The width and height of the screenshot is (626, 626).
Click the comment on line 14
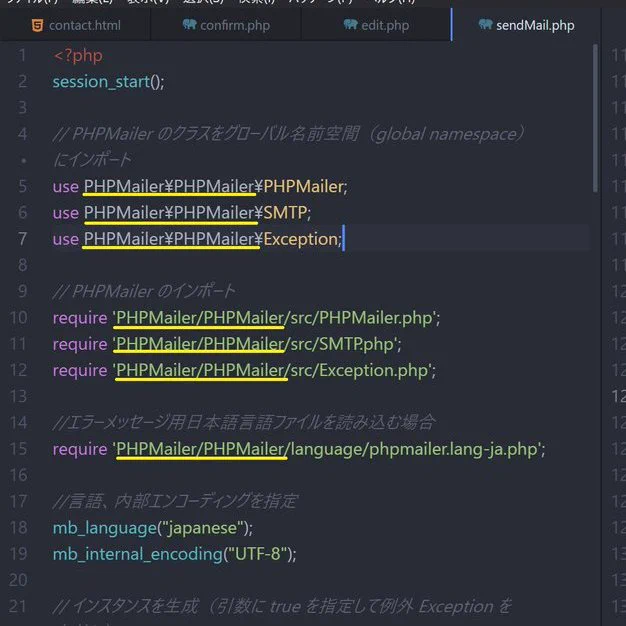click(244, 422)
